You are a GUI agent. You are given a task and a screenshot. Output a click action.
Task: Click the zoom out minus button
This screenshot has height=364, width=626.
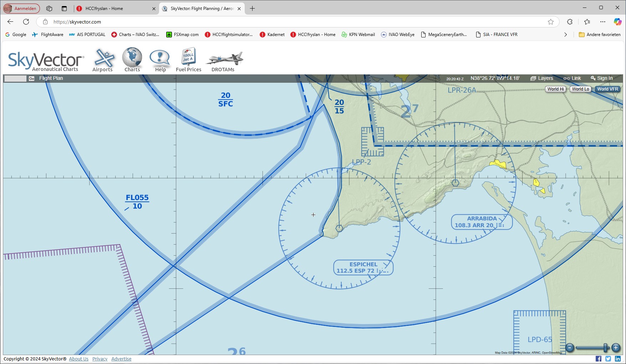570,348
